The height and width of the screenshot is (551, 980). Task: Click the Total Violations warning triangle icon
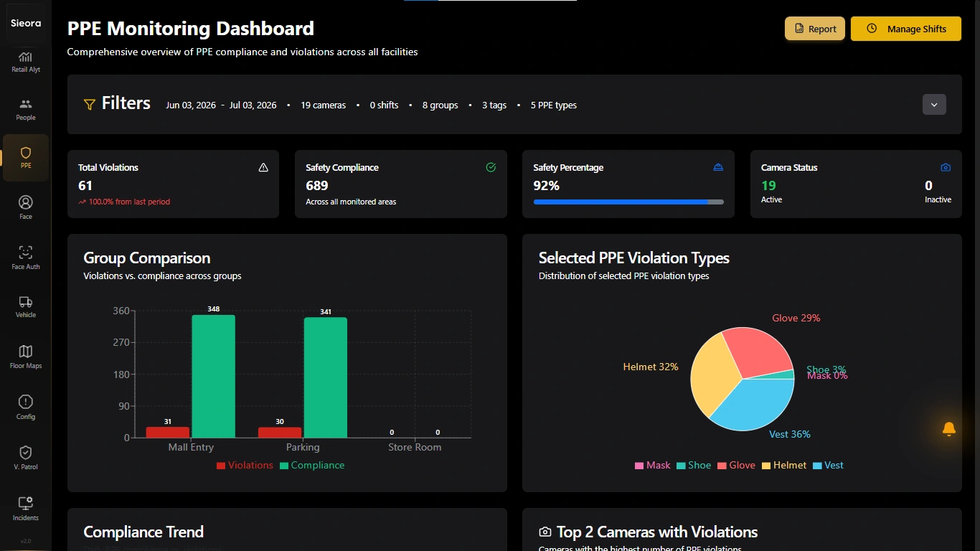(263, 167)
